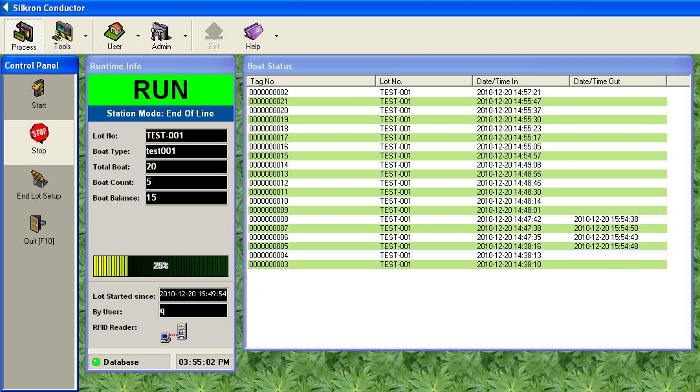Viewport: 700px width, 392px height.
Task: Click the greyed Exit toolbar icon
Action: 214,36
